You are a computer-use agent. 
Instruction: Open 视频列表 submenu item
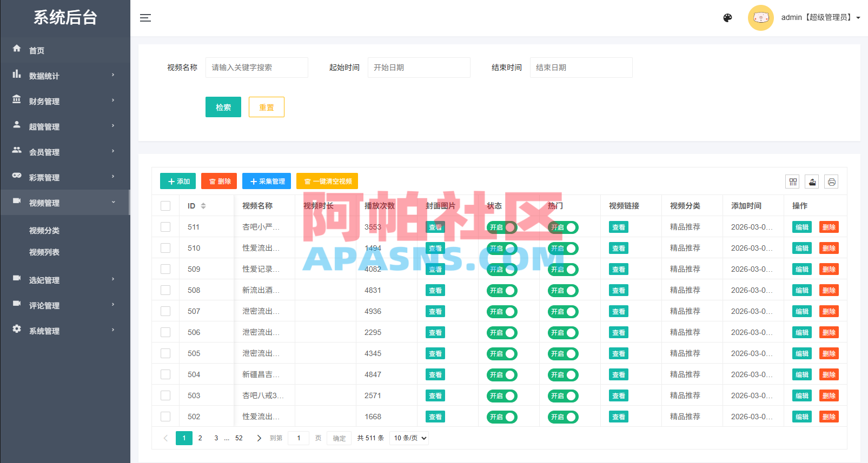[x=44, y=252]
